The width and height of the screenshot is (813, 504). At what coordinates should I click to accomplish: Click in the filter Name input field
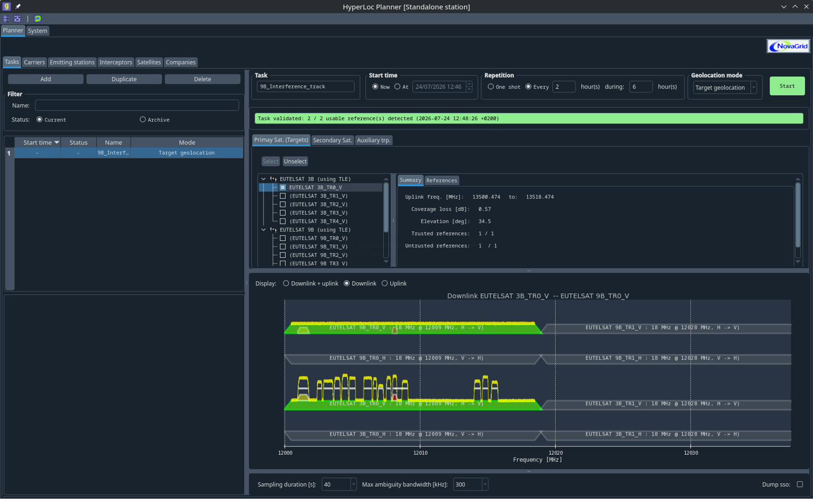[137, 105]
